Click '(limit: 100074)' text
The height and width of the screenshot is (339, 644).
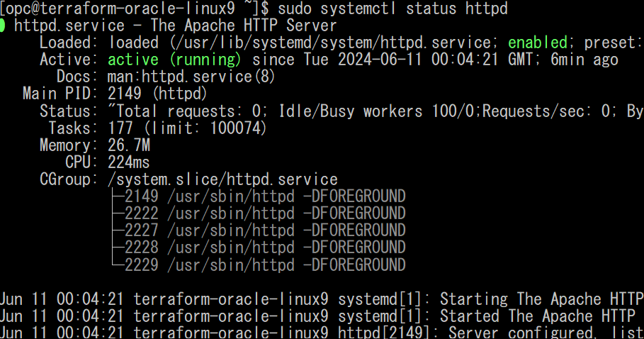(x=205, y=128)
